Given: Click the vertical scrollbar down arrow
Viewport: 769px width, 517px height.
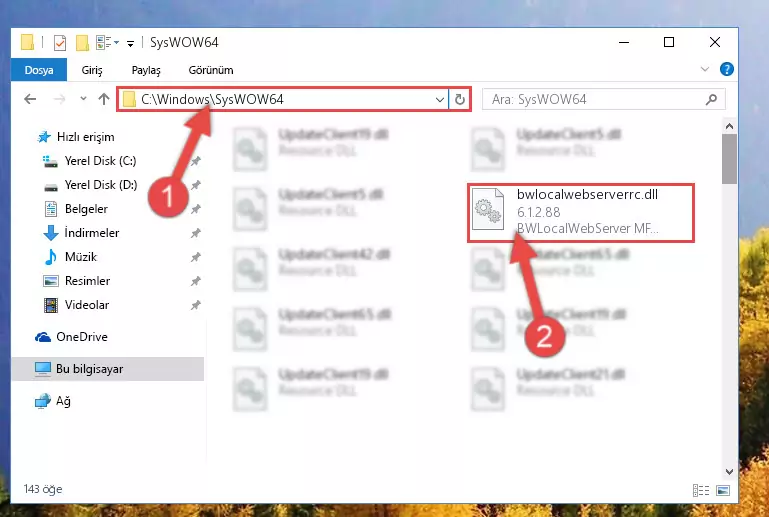Looking at the screenshot, I should tap(729, 472).
